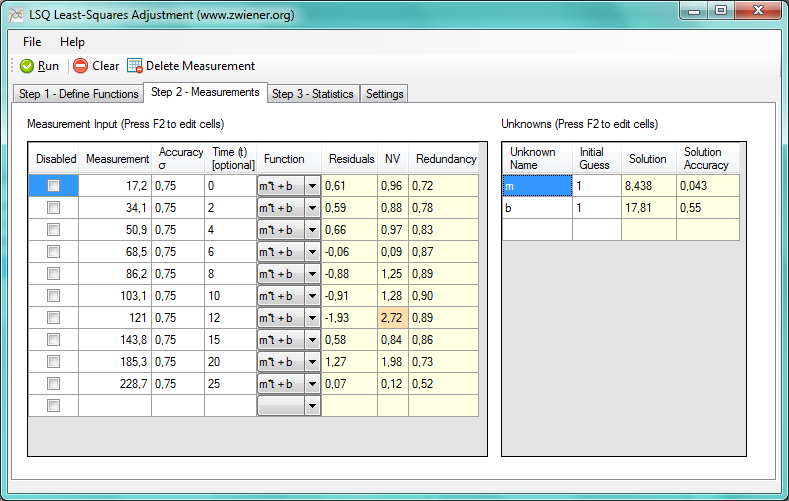Go to Step 1 - Define Functions tab
789x501 pixels.
tap(79, 94)
